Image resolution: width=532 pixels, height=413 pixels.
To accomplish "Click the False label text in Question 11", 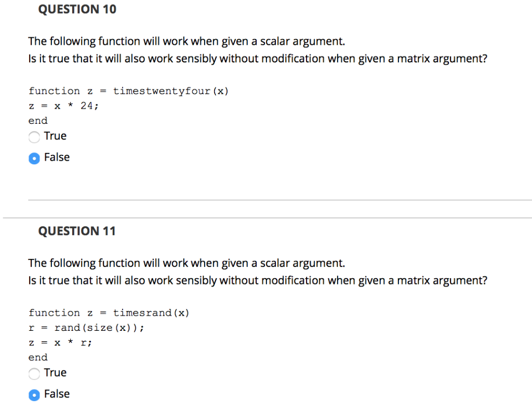I will 57,394.
